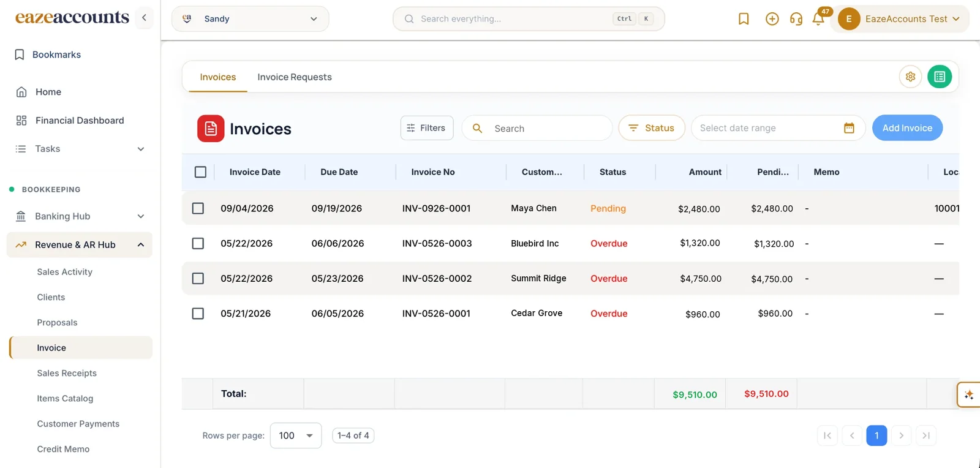The height and width of the screenshot is (468, 980).
Task: Click the search magnifier in invoice search
Action: 477,128
